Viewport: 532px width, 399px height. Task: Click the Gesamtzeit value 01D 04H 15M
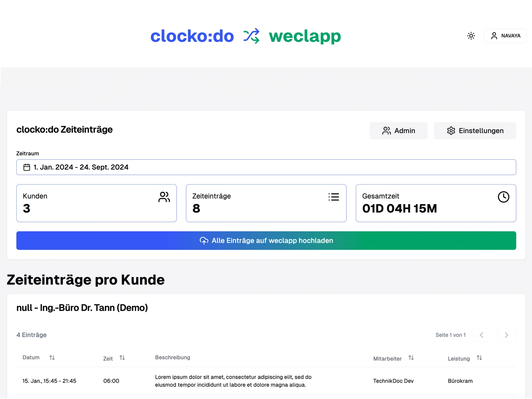[x=399, y=208]
